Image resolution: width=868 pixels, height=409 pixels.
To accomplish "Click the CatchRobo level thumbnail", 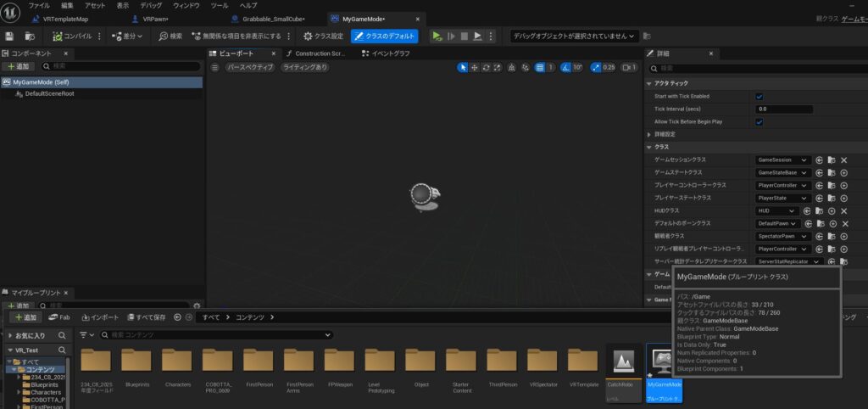I will 624,363.
